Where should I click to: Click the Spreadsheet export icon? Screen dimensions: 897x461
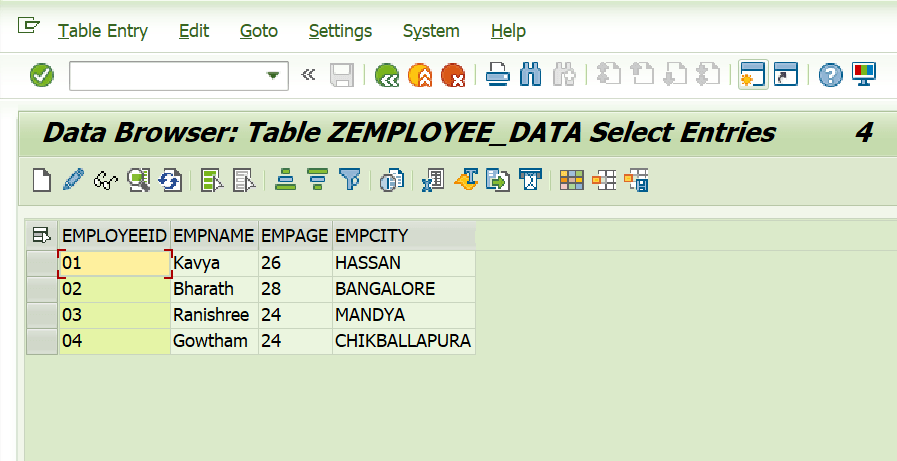point(433,181)
